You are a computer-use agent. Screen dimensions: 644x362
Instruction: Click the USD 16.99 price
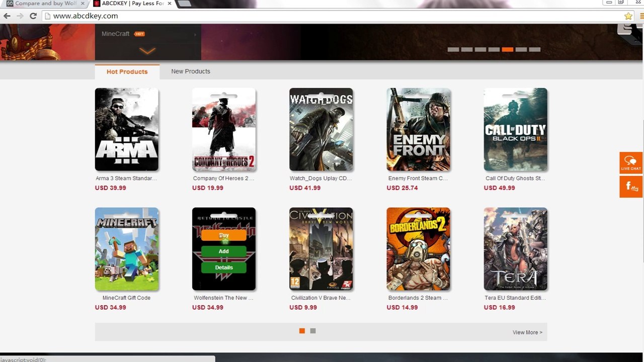click(500, 308)
